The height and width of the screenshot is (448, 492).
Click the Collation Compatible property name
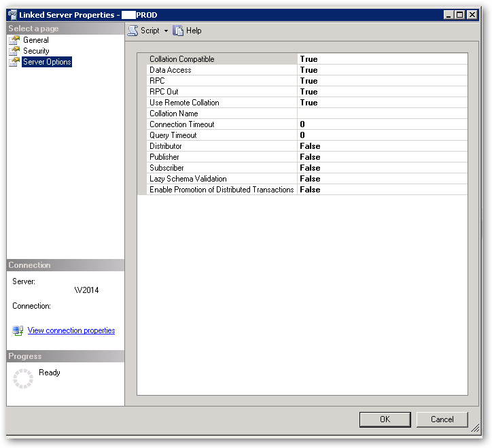click(181, 59)
